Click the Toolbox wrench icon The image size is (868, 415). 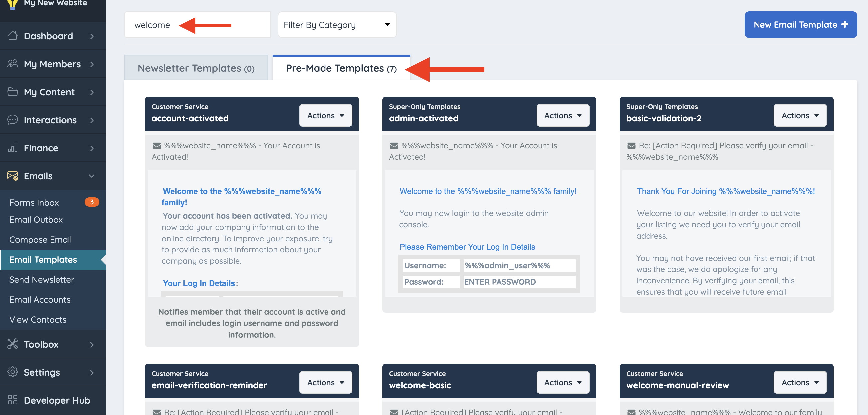[13, 344]
